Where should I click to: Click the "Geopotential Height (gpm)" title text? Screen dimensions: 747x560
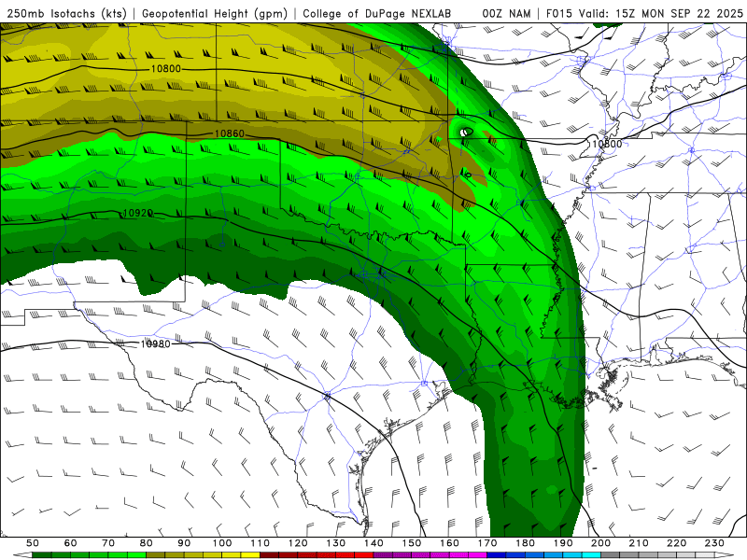tap(215, 14)
